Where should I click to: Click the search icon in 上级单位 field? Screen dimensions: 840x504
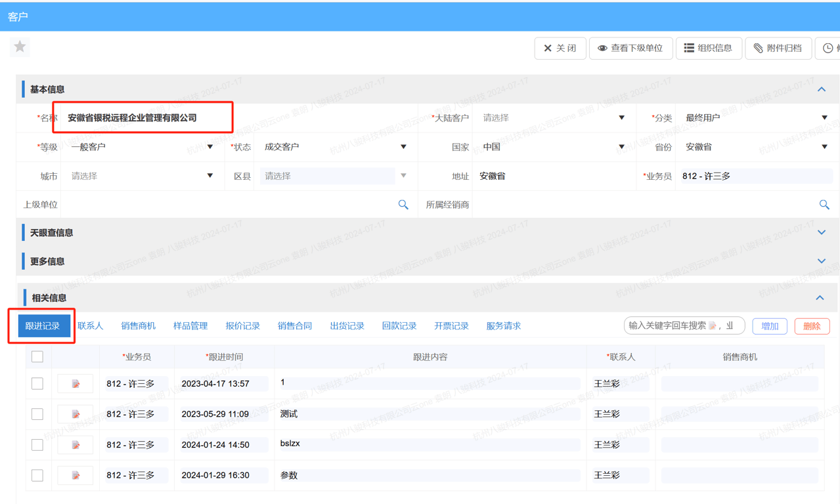(x=403, y=205)
